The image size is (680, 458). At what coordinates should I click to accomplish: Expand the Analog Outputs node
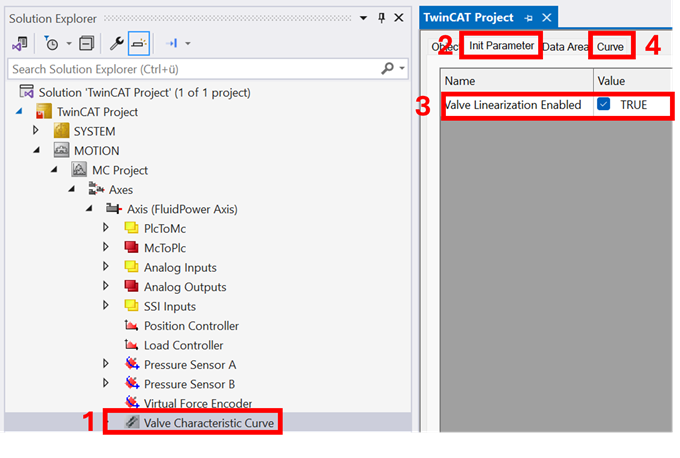105,285
